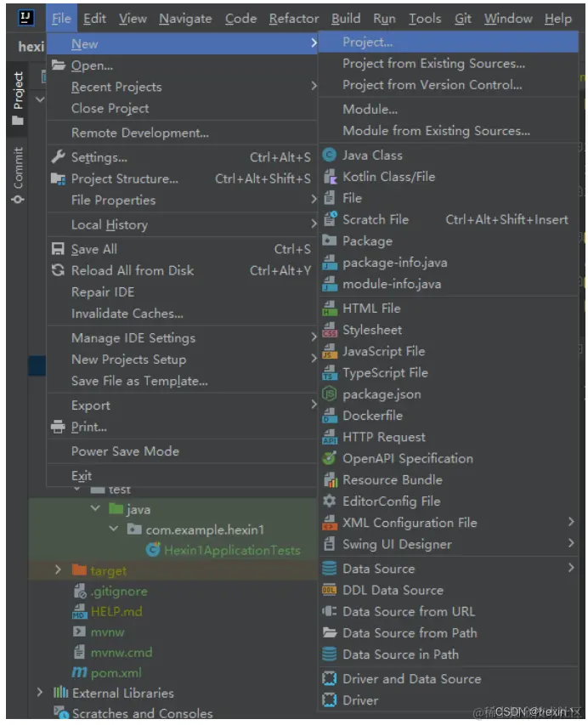
Task: Click the Reload All from Disk icon
Action: (x=58, y=270)
